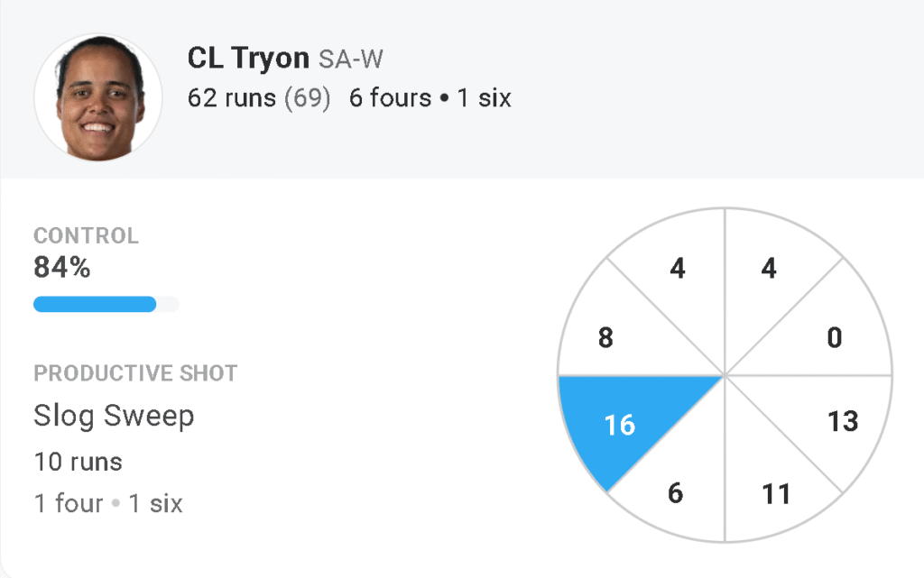
Task: Click the 4-run segment adjacent to the 0 segment
Action: coord(768,268)
